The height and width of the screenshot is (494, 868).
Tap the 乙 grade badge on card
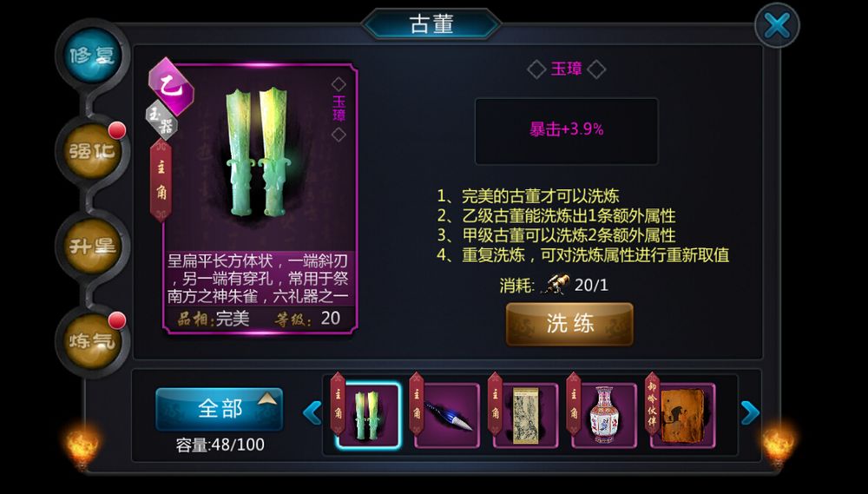171,87
